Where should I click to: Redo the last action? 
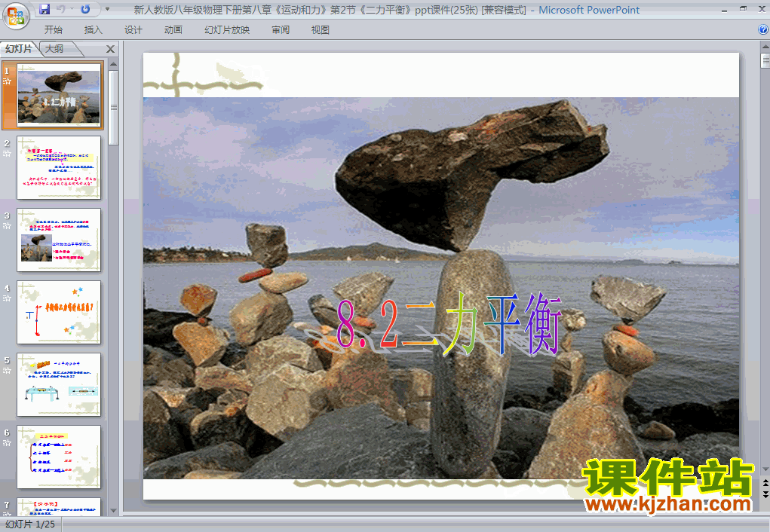pyautogui.click(x=85, y=9)
